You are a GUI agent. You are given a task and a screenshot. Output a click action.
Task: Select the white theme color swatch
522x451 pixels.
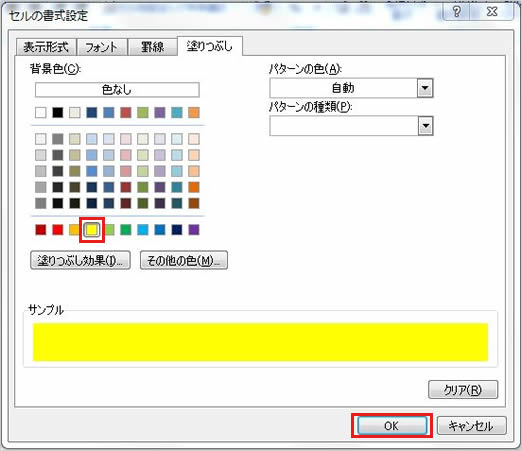pos(41,113)
